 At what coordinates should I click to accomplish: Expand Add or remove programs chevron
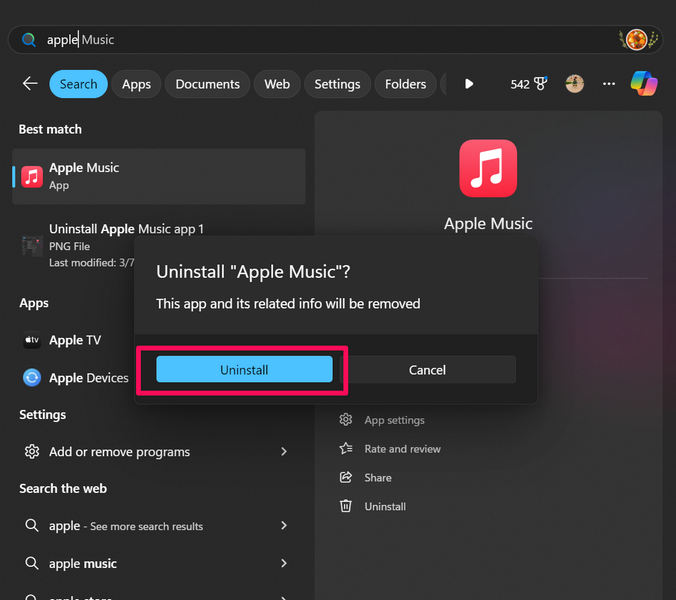point(284,452)
